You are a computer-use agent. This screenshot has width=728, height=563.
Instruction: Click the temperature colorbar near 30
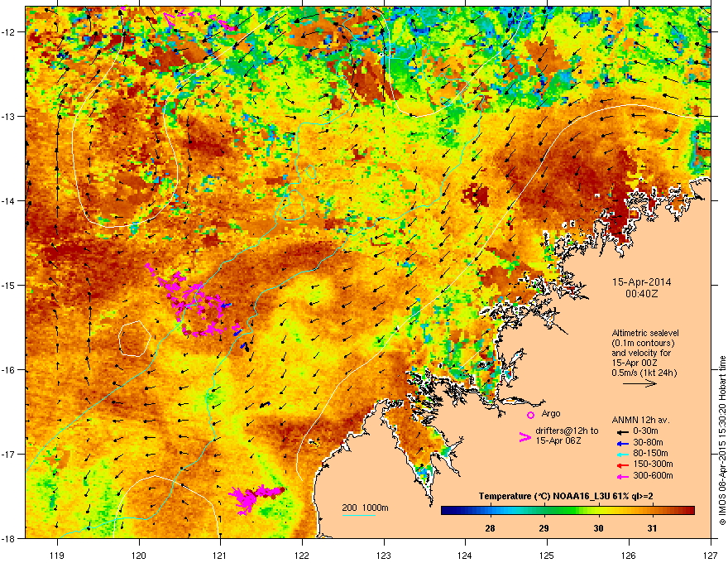point(598,511)
